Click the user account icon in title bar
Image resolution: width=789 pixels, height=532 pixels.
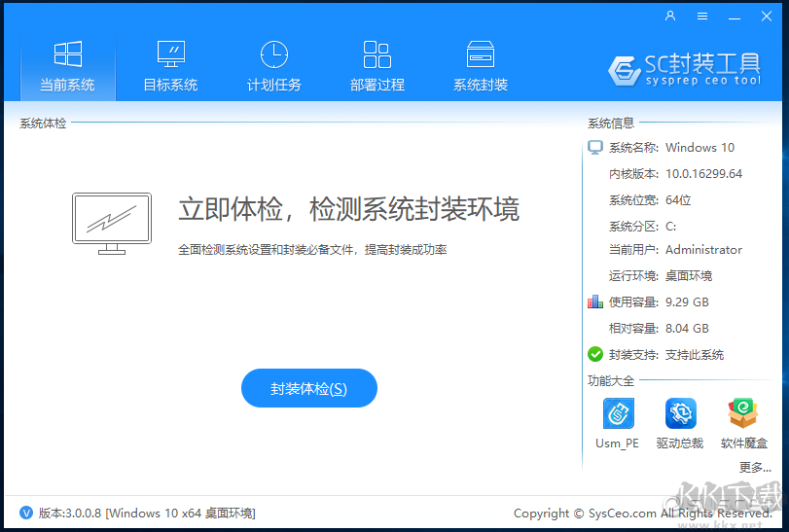click(670, 17)
